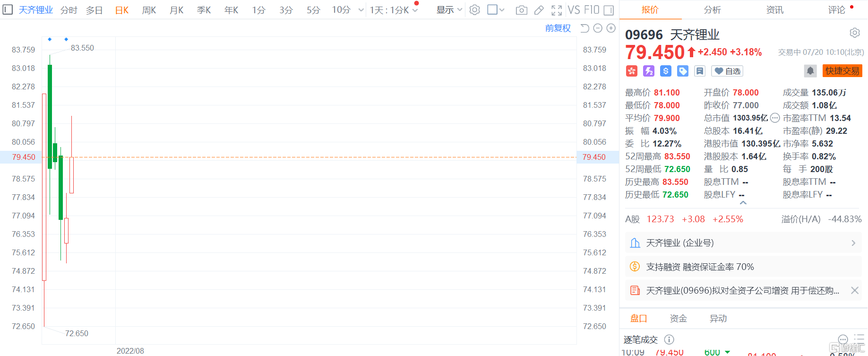Click 天齐锂业 stock name link
868x356 pixels.
35,10
